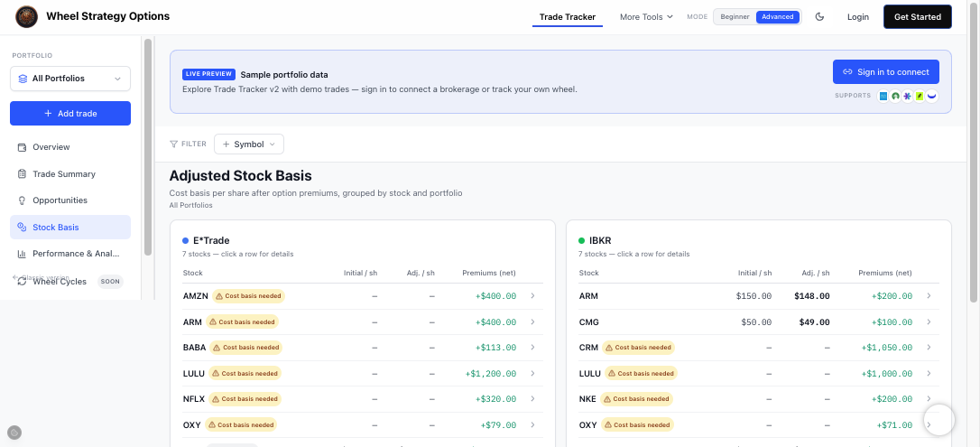Click the blue E*Trade portfolio dot
The height and width of the screenshot is (447, 980).
coord(186,240)
